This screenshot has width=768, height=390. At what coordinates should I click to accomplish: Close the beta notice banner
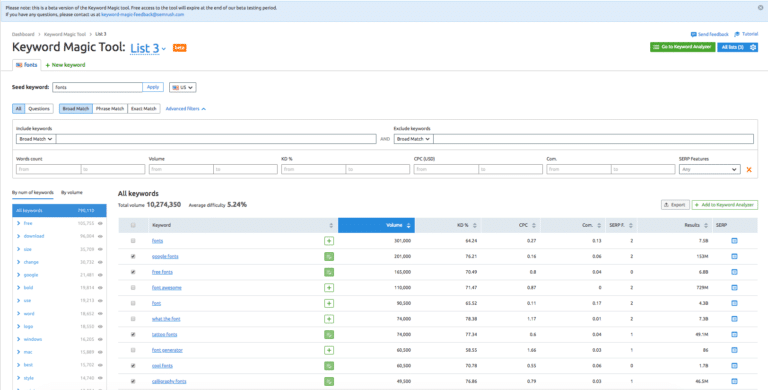pyautogui.click(x=760, y=8)
